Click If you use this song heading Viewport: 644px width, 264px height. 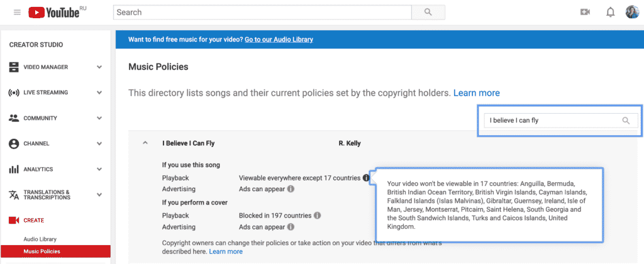pyautogui.click(x=191, y=165)
